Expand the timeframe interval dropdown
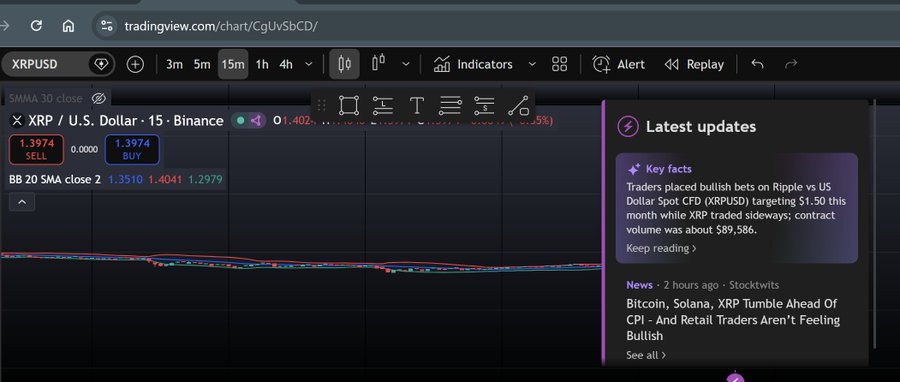Image resolution: width=900 pixels, height=382 pixels. coord(309,64)
